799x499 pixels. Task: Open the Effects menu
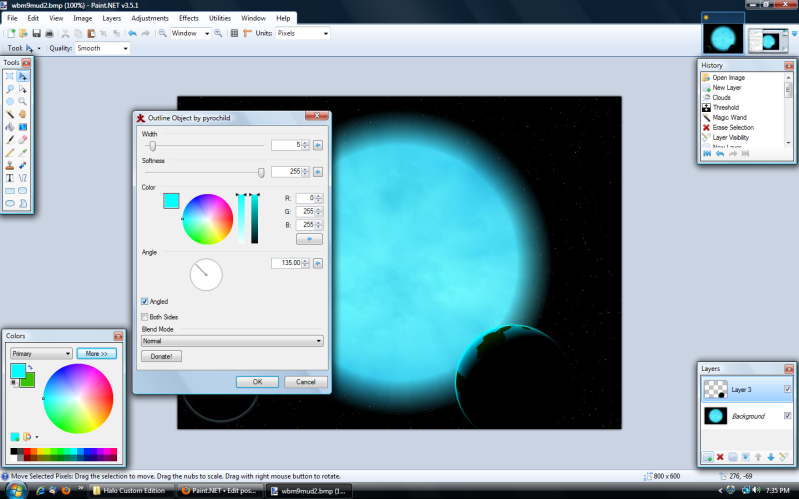[x=189, y=18]
